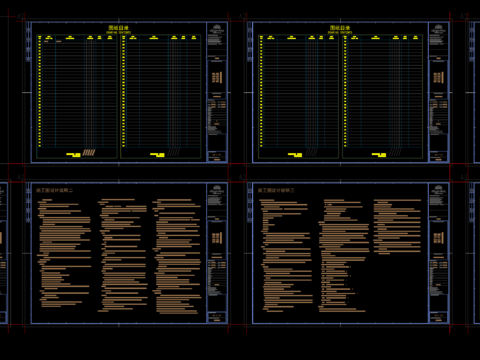Click the company logo in the top-left sheet's title block
The height and width of the screenshot is (360, 480).
217,29
